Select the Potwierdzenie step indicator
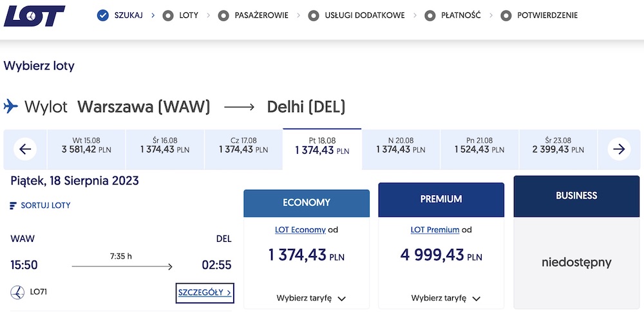The width and height of the screenshot is (644, 312). click(541, 15)
